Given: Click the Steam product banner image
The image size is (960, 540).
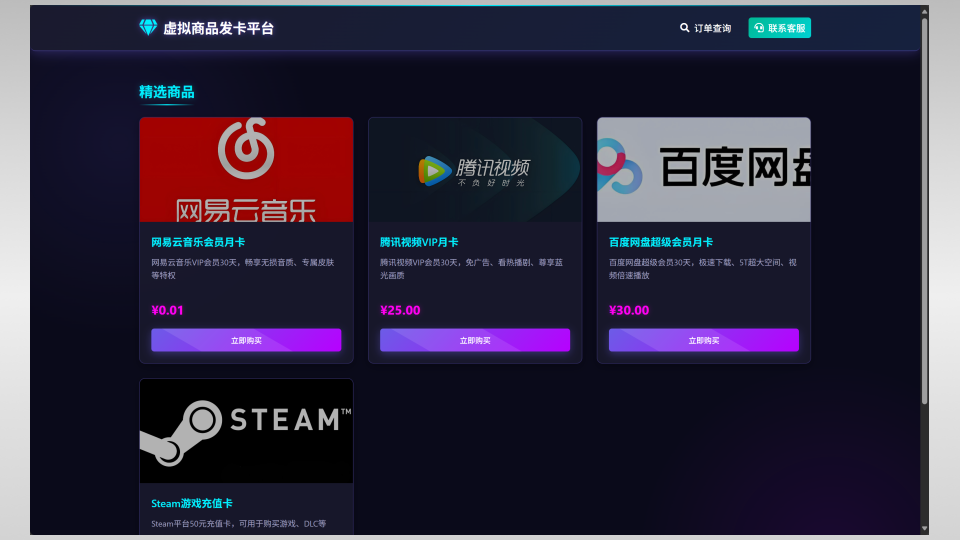Looking at the screenshot, I should click(x=246, y=431).
